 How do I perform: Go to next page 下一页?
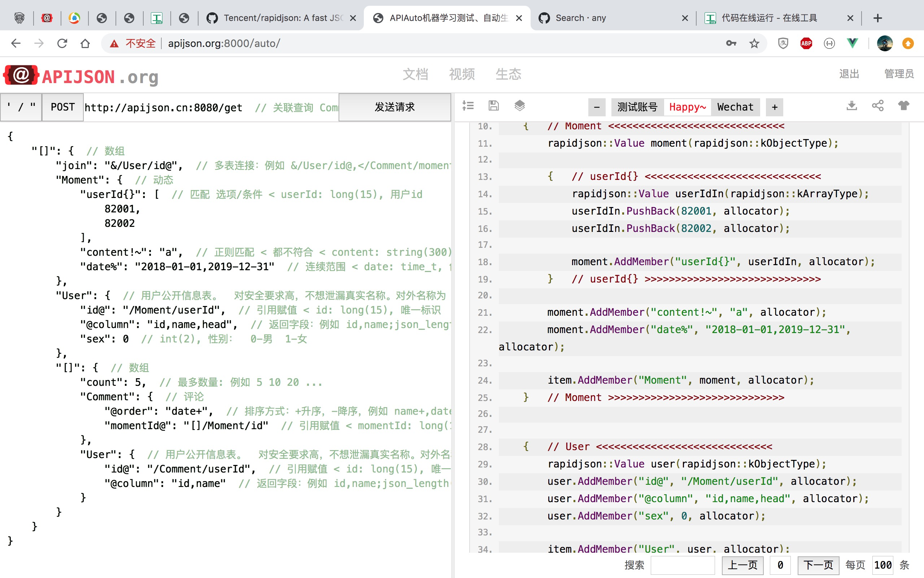coord(818,565)
